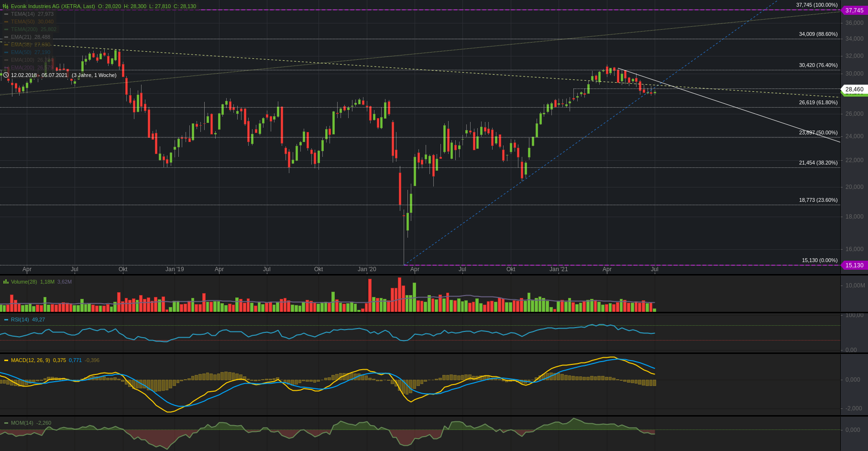This screenshot has width=868, height=451.
Task: Click the clock icon beside date range
Action: click(6, 75)
